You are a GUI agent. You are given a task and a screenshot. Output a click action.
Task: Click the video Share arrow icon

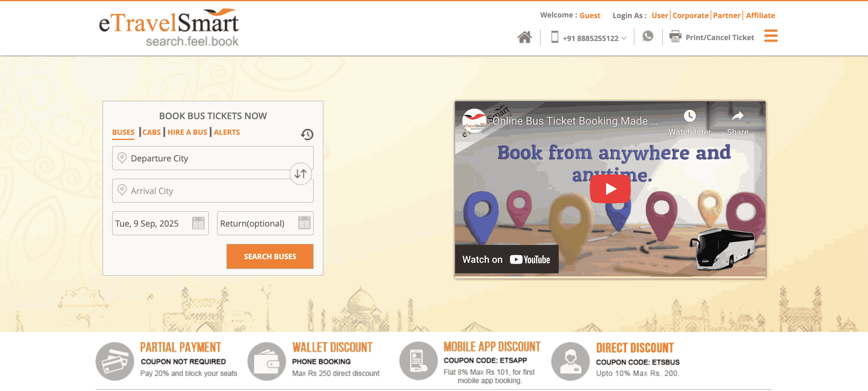pos(737,116)
